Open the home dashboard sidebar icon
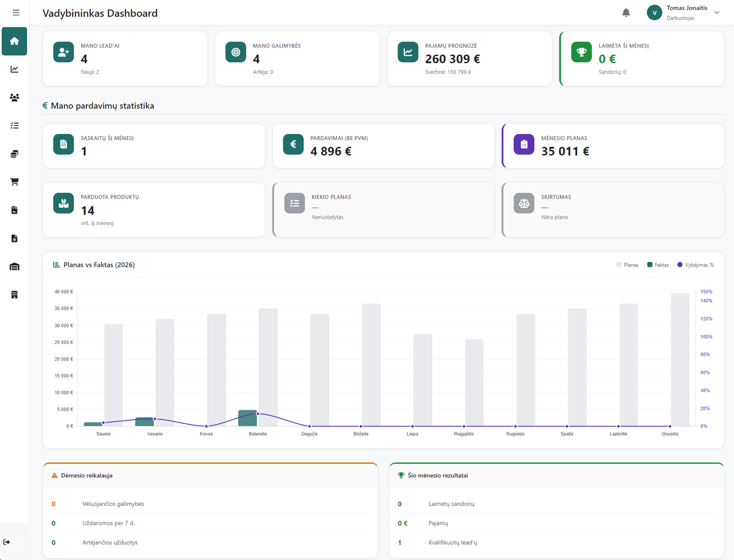The width and height of the screenshot is (734, 560). (14, 41)
